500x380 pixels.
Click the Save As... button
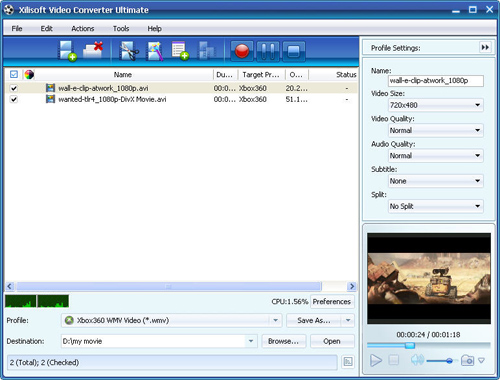[314, 320]
